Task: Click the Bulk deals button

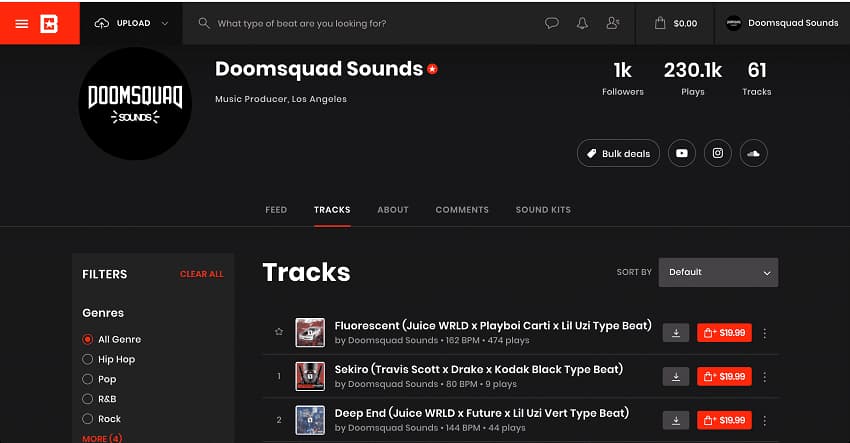Action: (x=618, y=153)
